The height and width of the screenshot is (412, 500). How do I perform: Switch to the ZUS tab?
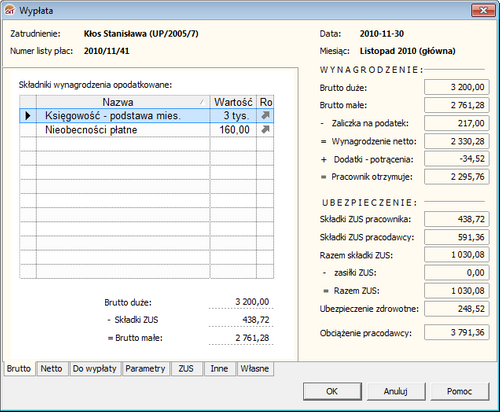(186, 369)
